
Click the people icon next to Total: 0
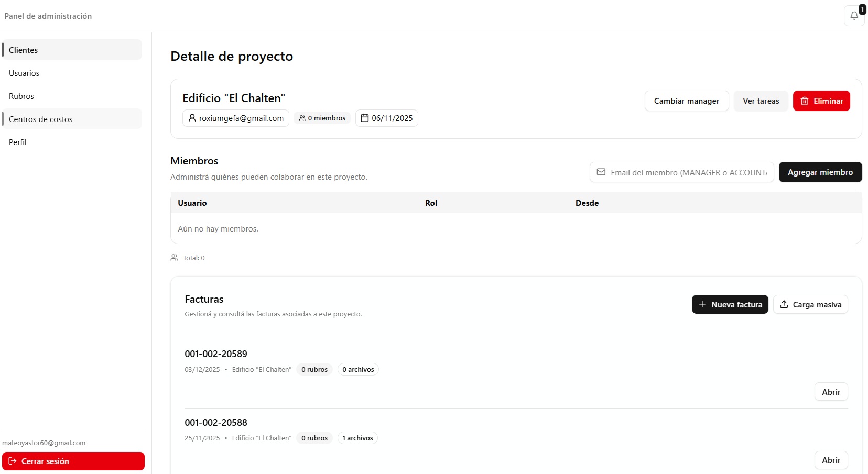pyautogui.click(x=175, y=257)
